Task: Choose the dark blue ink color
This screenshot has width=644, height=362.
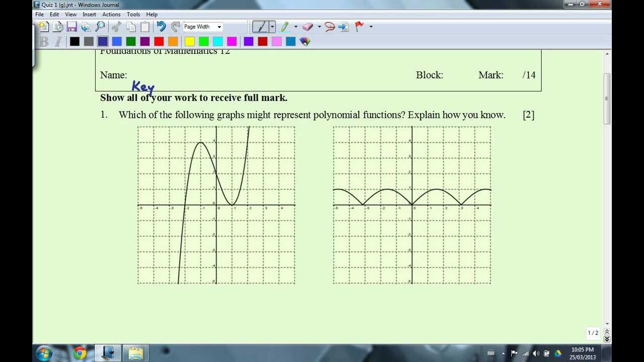Action: [x=103, y=42]
